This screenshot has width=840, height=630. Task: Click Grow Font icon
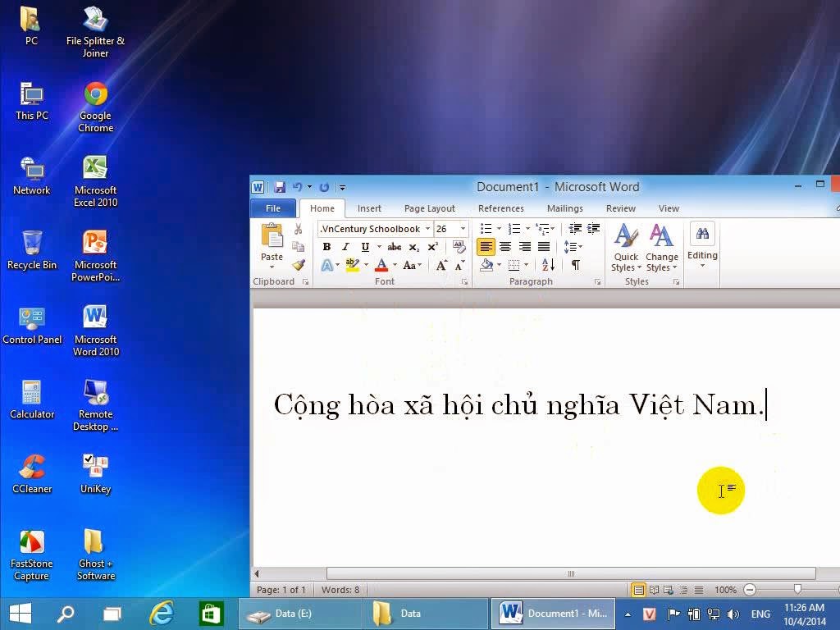[x=441, y=265]
